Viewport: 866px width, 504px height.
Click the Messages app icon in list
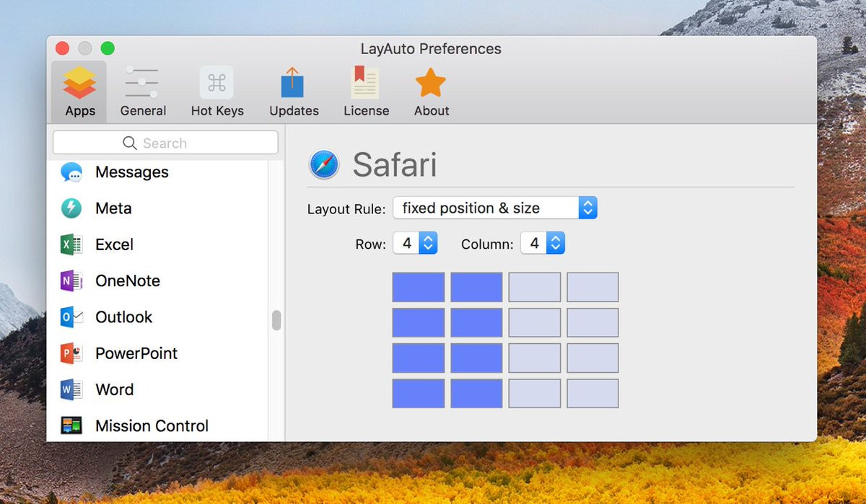[x=71, y=172]
